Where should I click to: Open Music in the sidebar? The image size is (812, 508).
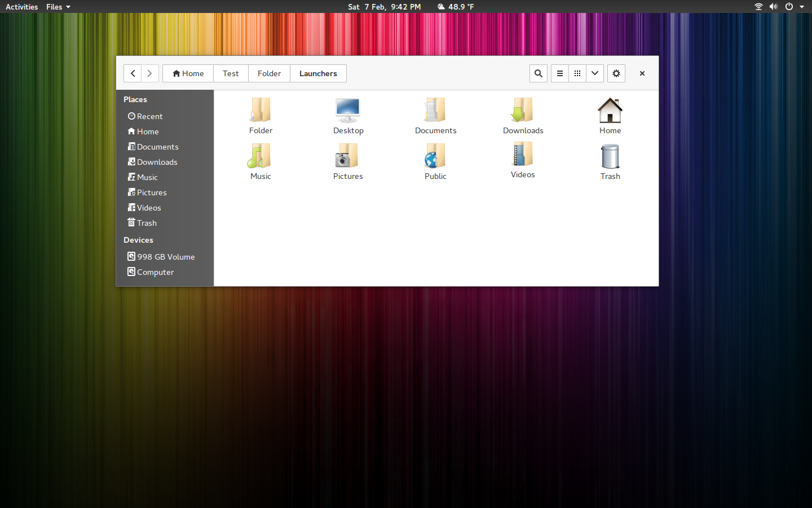pyautogui.click(x=165, y=177)
